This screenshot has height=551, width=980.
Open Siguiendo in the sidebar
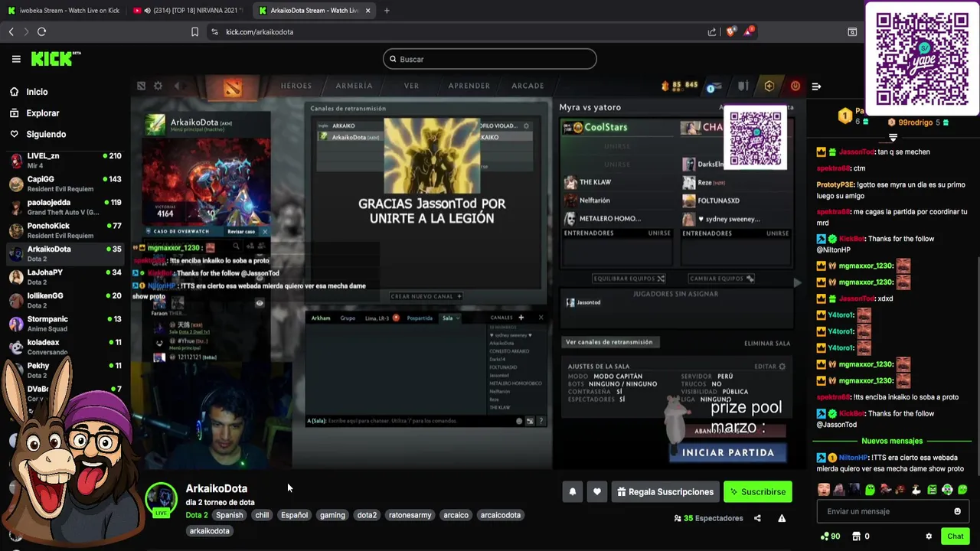tap(46, 134)
